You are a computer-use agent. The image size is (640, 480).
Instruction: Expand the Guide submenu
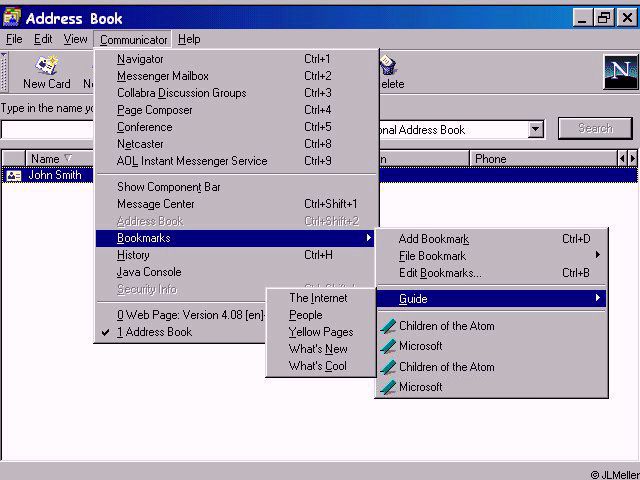pyautogui.click(x=491, y=299)
